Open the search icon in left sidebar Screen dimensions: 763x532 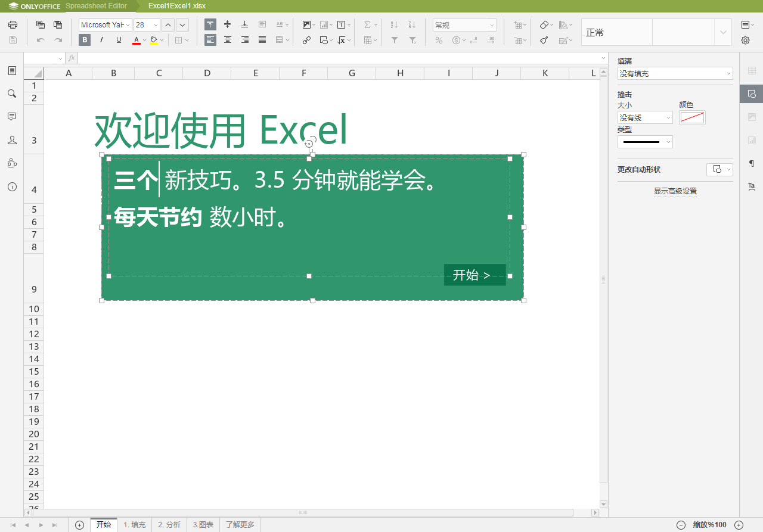coord(12,94)
